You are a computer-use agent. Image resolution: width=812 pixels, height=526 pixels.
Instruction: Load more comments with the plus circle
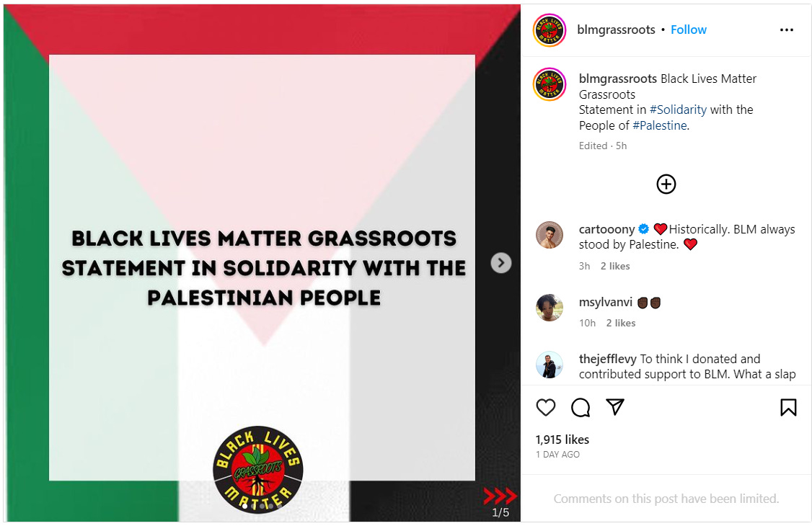[x=666, y=184]
